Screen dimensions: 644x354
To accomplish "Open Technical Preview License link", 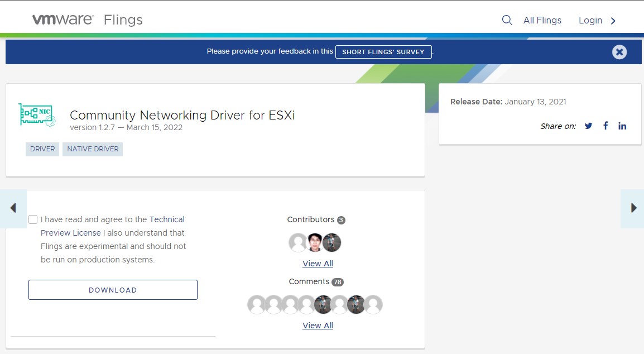I will click(x=113, y=226).
